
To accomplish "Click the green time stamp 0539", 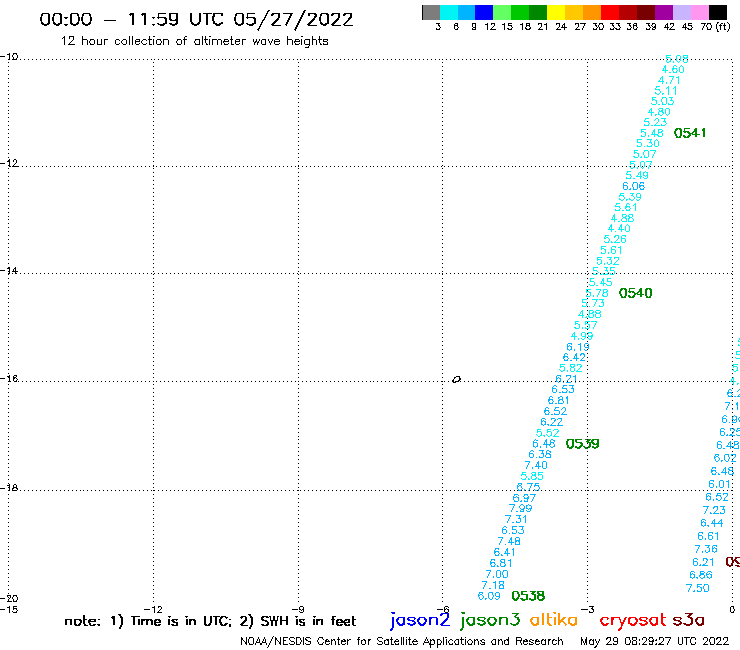I will (x=582, y=444).
